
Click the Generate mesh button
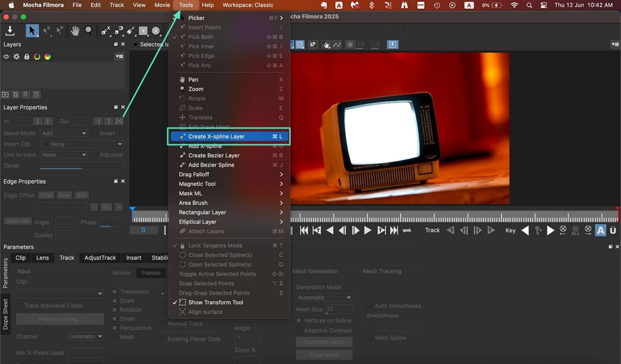[x=324, y=342]
